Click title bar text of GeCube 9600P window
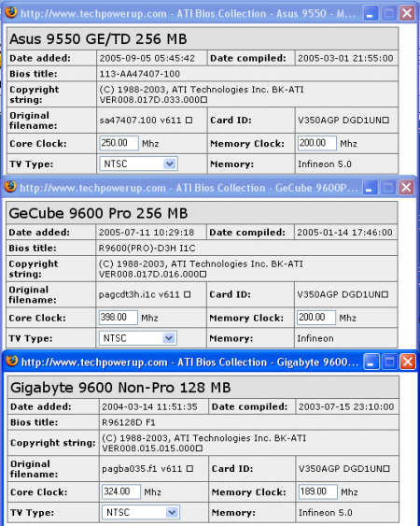The image size is (420, 526). coord(189,188)
